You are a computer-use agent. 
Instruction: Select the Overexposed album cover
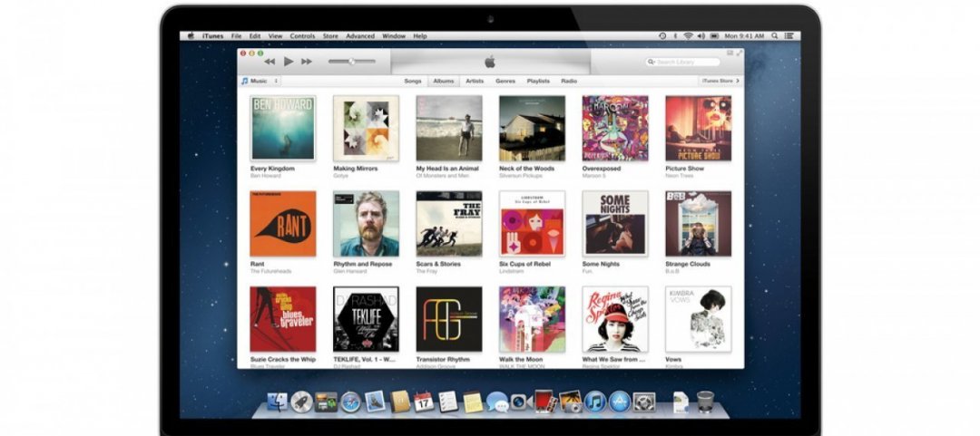615,128
